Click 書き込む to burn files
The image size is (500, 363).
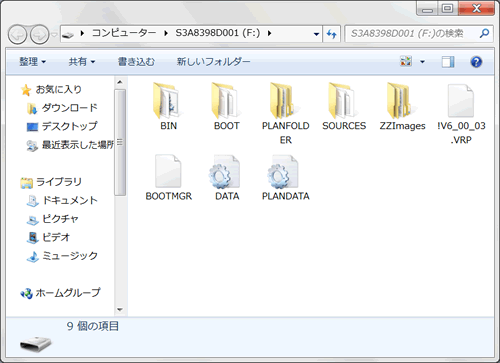point(136,62)
